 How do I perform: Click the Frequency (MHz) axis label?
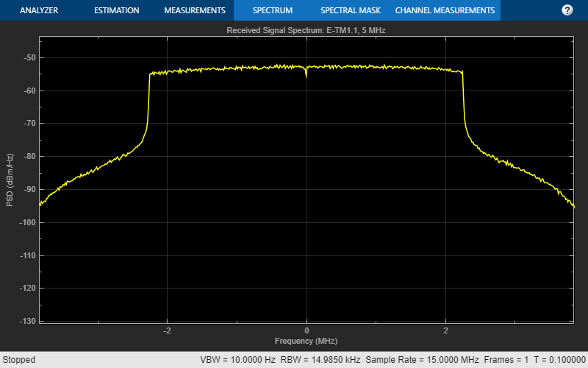click(x=306, y=341)
